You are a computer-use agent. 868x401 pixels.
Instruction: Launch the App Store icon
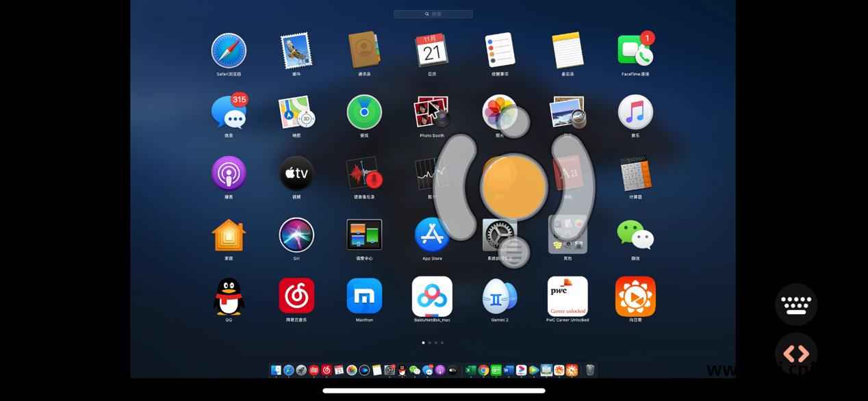coord(432,235)
